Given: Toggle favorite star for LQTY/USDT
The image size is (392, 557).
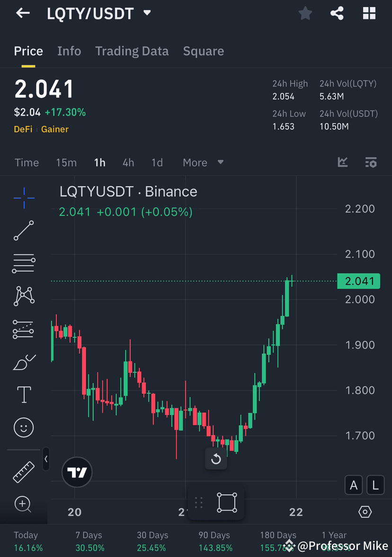Looking at the screenshot, I should point(305,13).
